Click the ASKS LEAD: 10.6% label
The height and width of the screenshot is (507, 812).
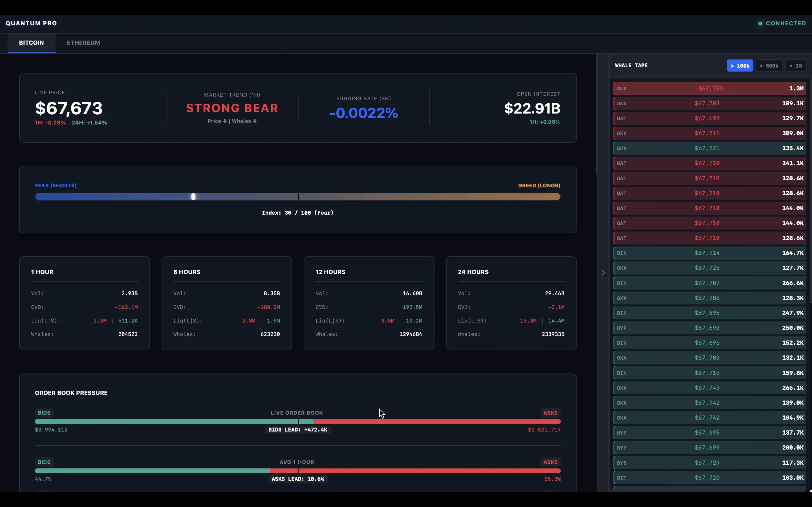click(x=298, y=479)
